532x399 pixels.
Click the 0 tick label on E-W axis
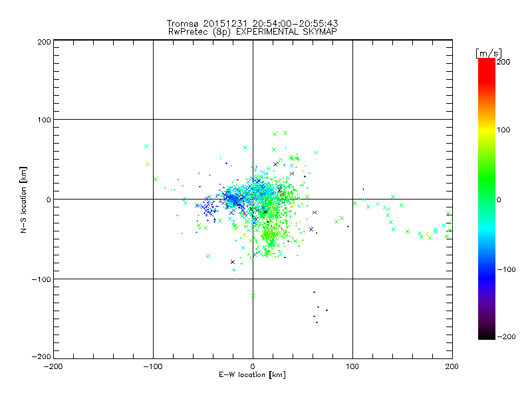pos(253,367)
